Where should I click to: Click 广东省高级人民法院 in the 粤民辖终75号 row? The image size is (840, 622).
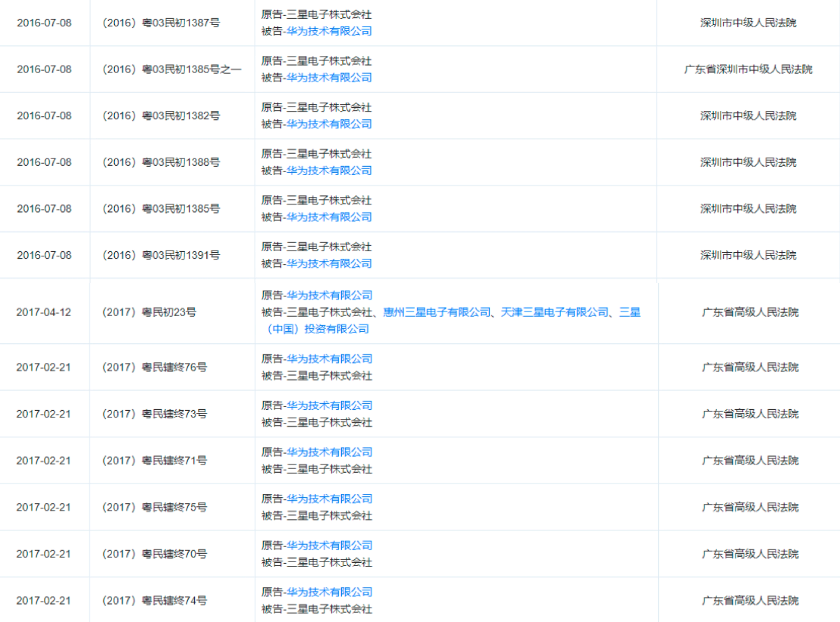point(750,508)
